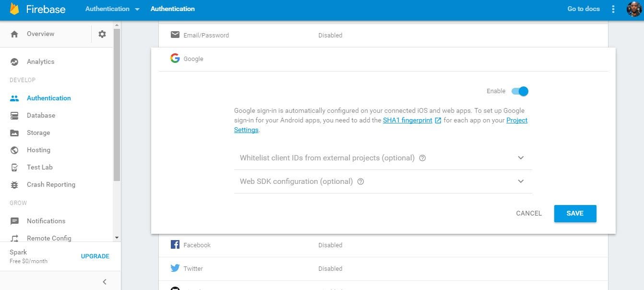Open the Authentication dropdown in header
The image size is (644, 290).
coord(112,9)
